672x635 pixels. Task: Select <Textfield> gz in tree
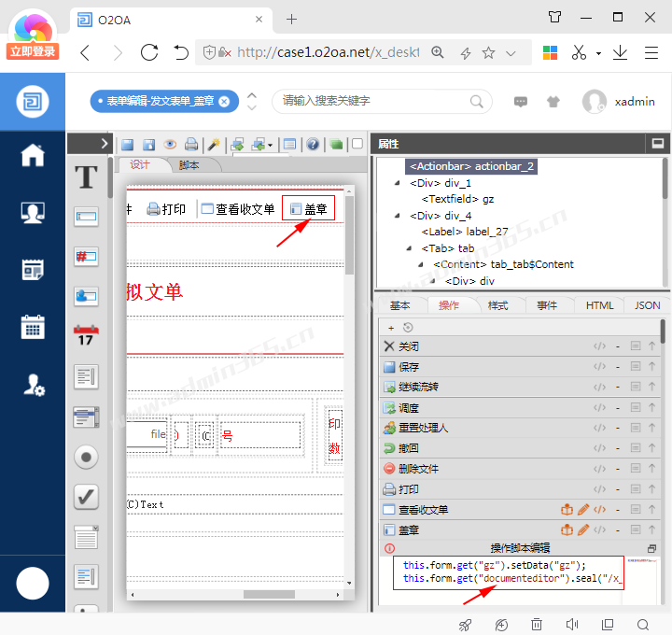[457, 199]
